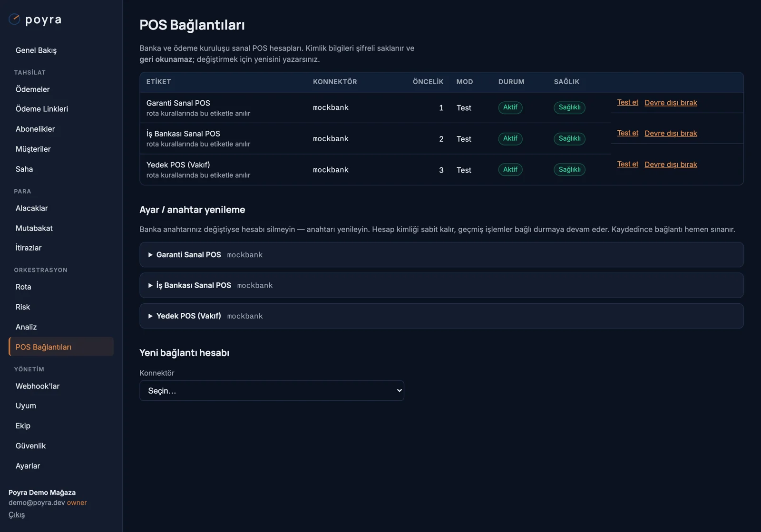The image size is (761, 532).
Task: Click ETİKET column header
Action: (x=159, y=82)
